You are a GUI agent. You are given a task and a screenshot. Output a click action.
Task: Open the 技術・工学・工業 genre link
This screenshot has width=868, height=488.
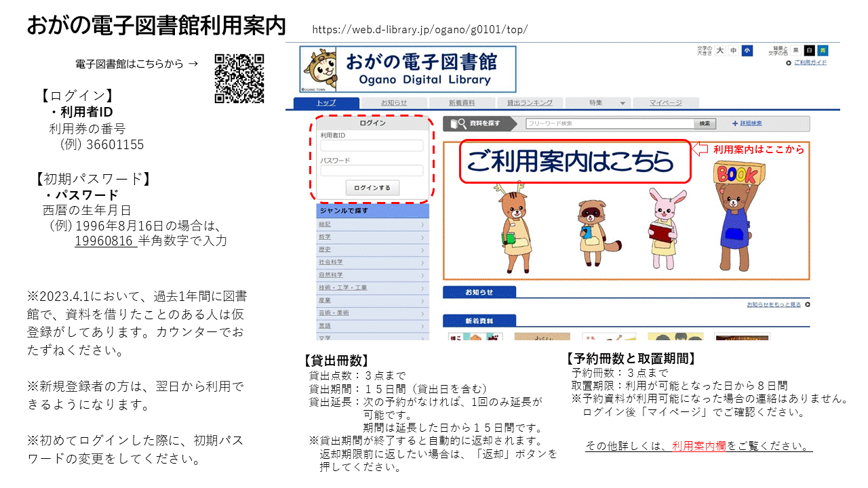(x=342, y=288)
